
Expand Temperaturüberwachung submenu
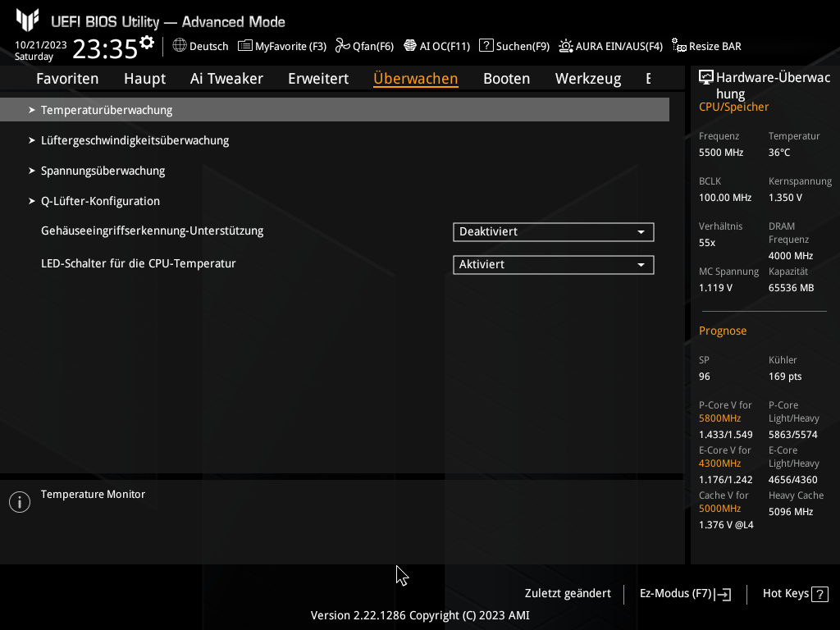point(107,110)
